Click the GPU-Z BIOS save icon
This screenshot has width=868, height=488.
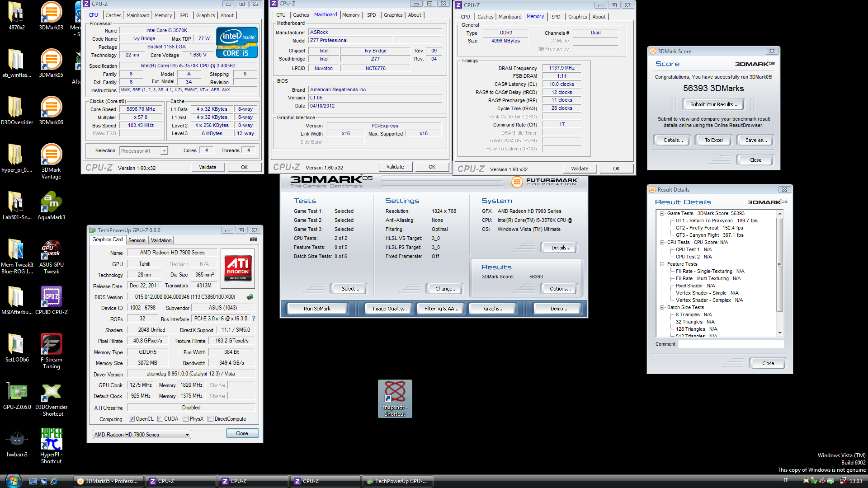point(250,297)
